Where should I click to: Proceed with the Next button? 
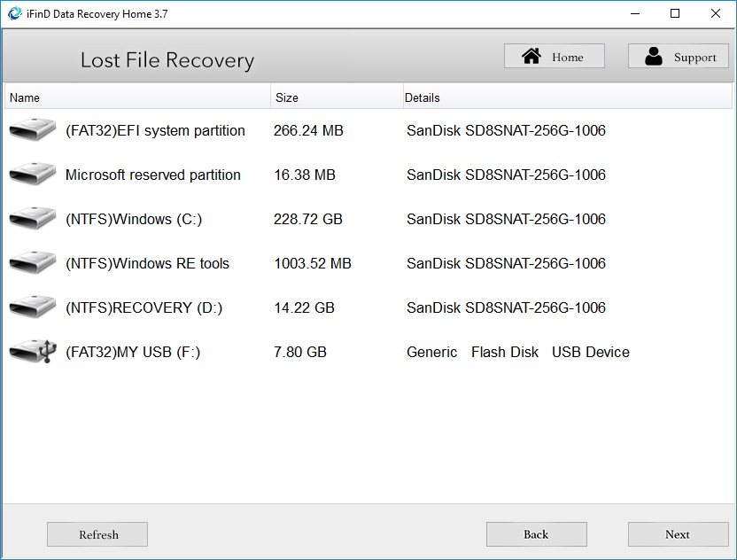[x=678, y=534]
